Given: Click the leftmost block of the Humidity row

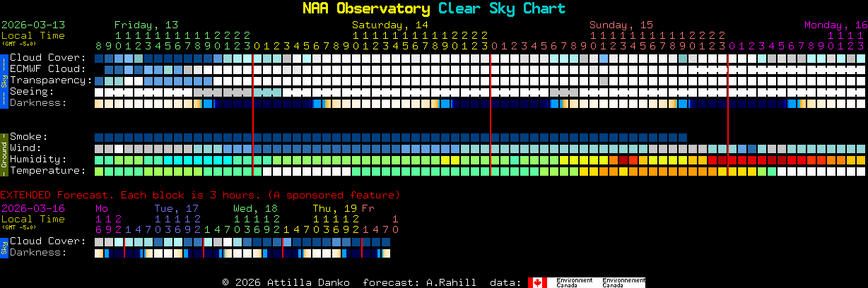Looking at the screenshot, I should point(99,160).
